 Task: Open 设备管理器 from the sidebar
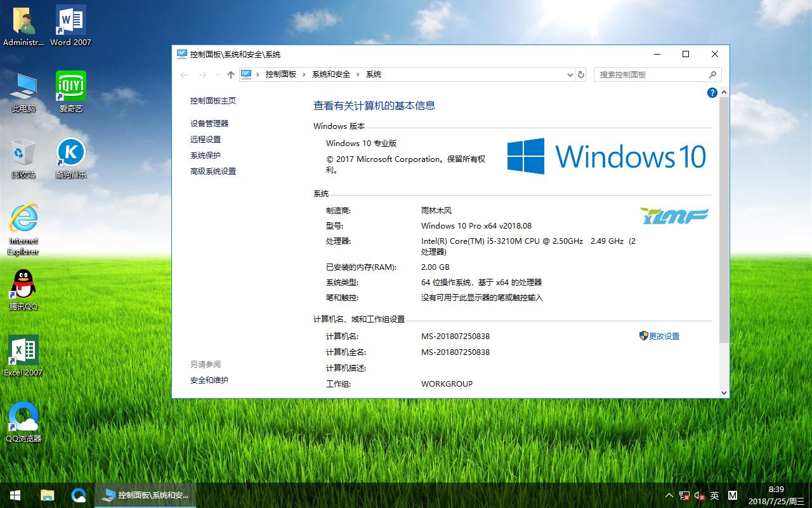coord(211,123)
